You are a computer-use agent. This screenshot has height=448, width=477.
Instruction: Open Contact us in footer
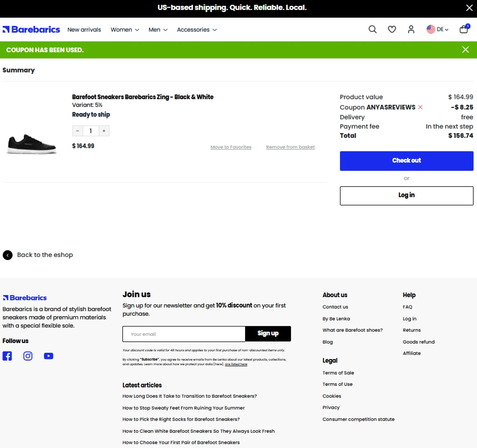click(335, 307)
